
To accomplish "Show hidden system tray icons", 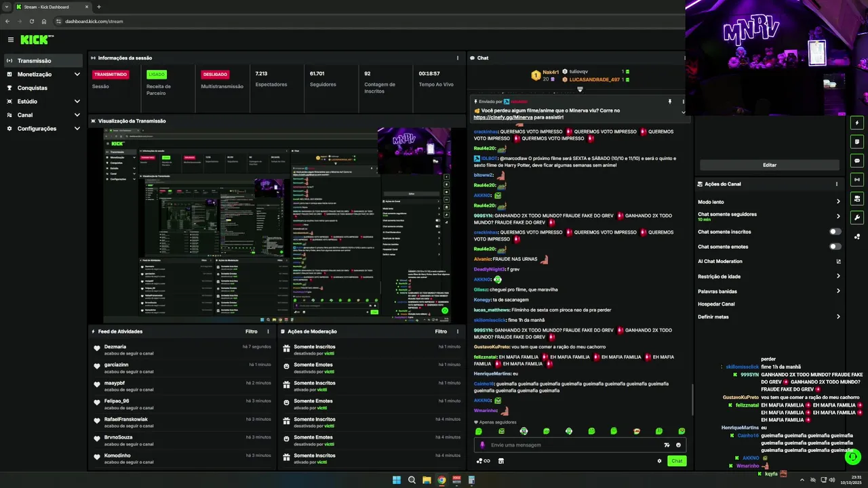I will pos(802,480).
